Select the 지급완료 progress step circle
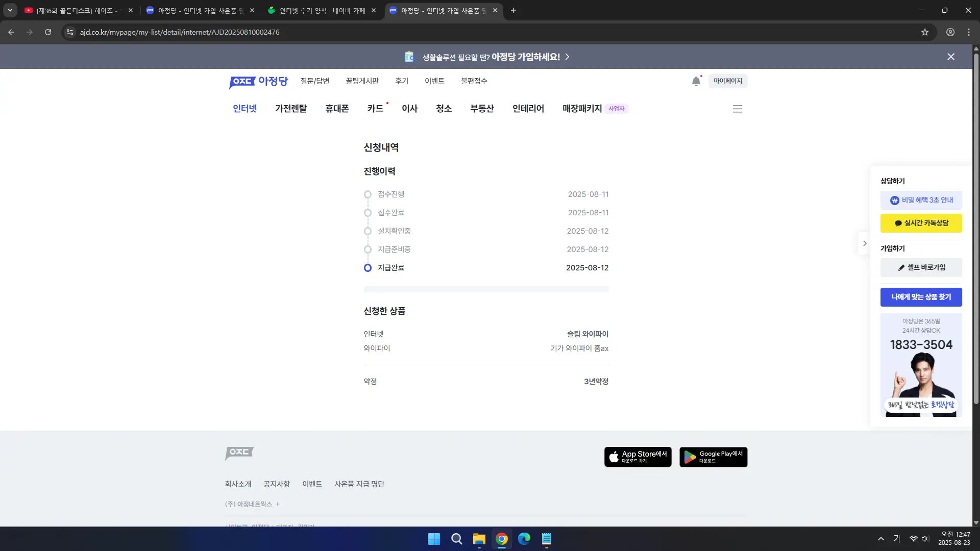The image size is (980, 551). point(367,268)
